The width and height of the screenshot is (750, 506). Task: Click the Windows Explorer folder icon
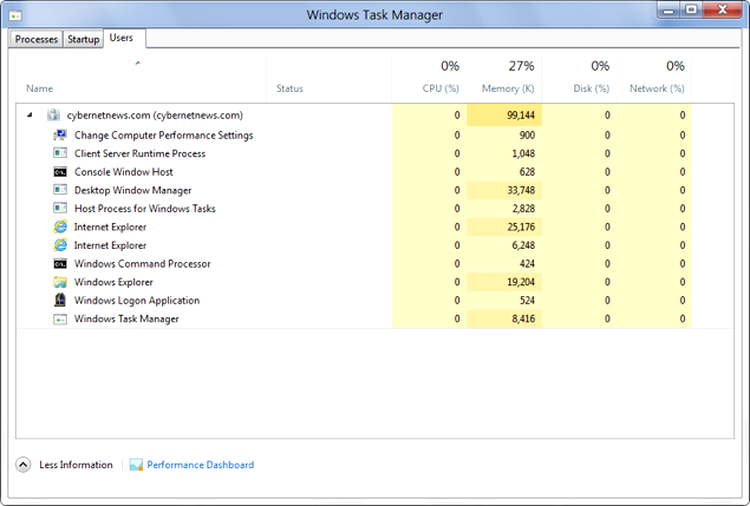pyautogui.click(x=60, y=282)
